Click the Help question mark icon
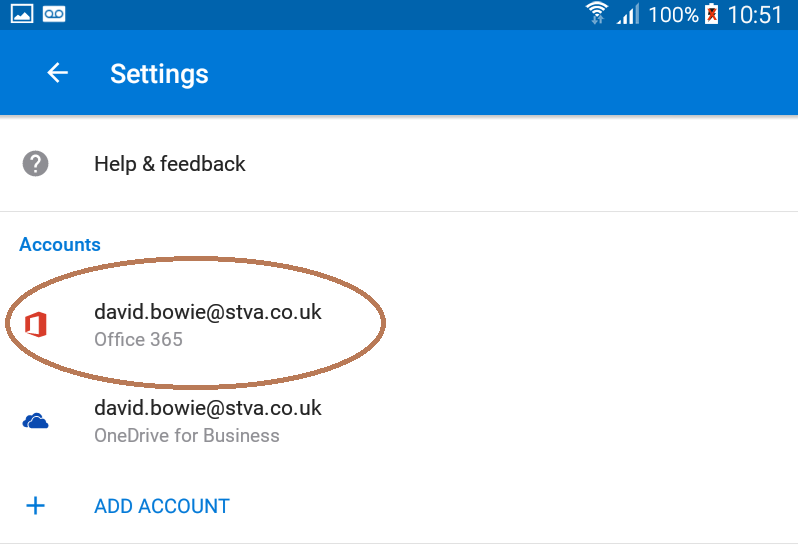Viewport: 798px width, 547px height. tap(36, 164)
